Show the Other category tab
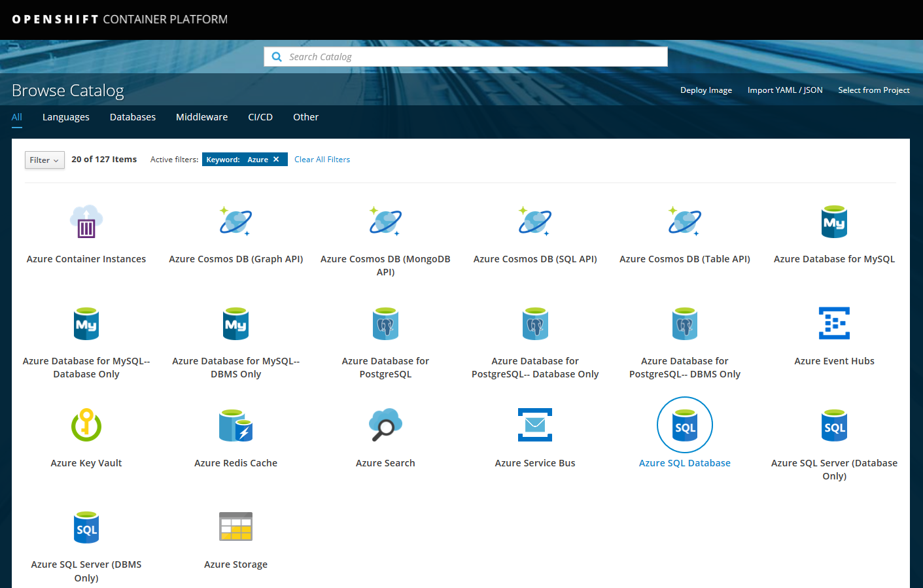Viewport: 923px width, 588px height. click(x=305, y=117)
